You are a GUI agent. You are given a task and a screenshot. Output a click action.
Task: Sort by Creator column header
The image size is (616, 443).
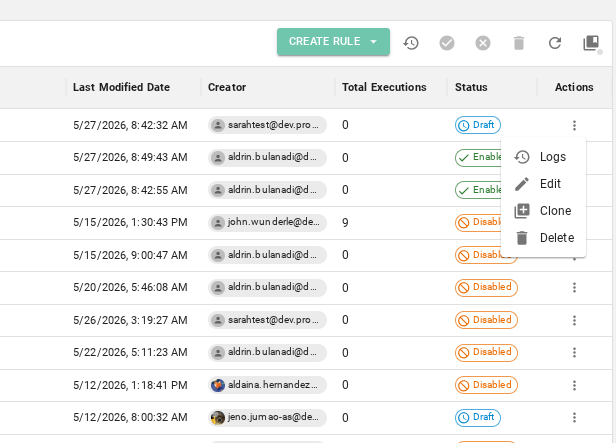click(x=227, y=87)
